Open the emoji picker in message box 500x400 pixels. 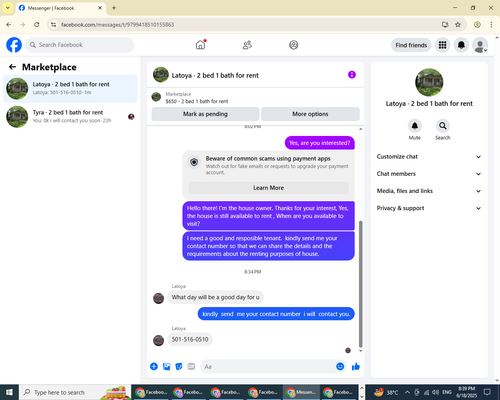[x=340, y=367]
